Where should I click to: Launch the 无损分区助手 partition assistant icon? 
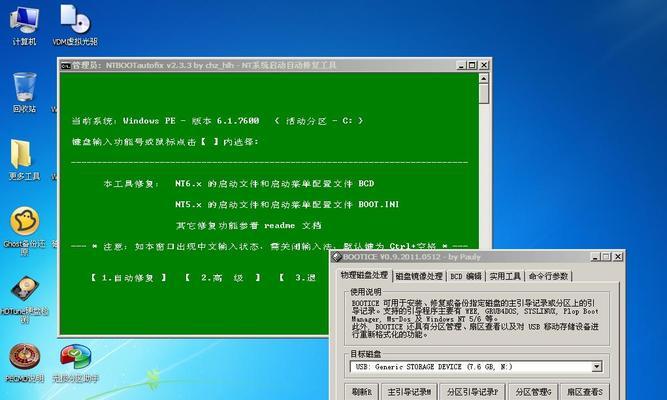coord(75,363)
